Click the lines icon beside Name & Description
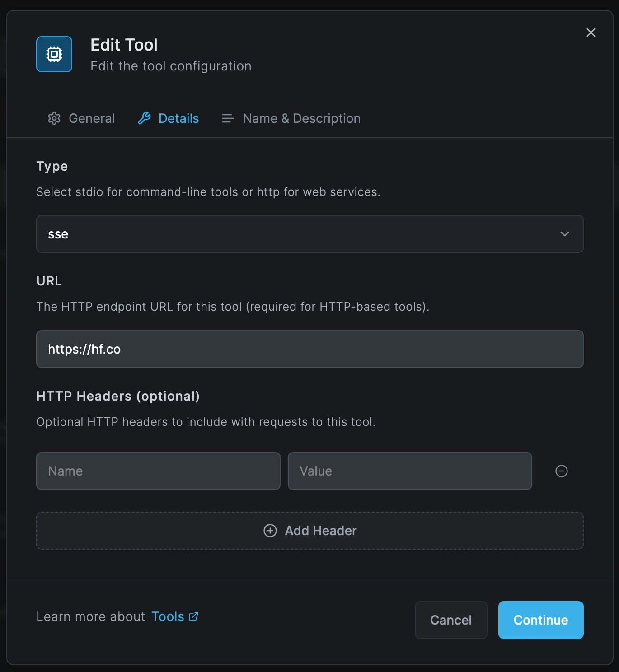This screenshot has height=672, width=619. (x=228, y=118)
